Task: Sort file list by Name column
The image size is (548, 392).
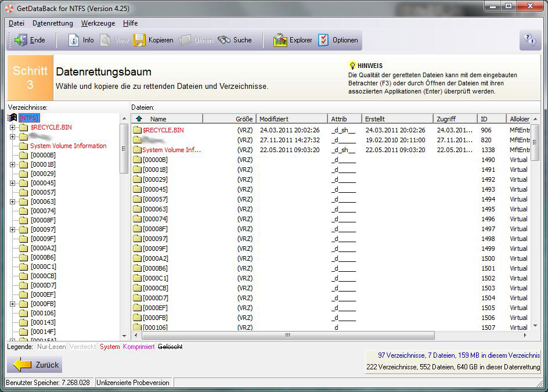Action: click(x=167, y=119)
